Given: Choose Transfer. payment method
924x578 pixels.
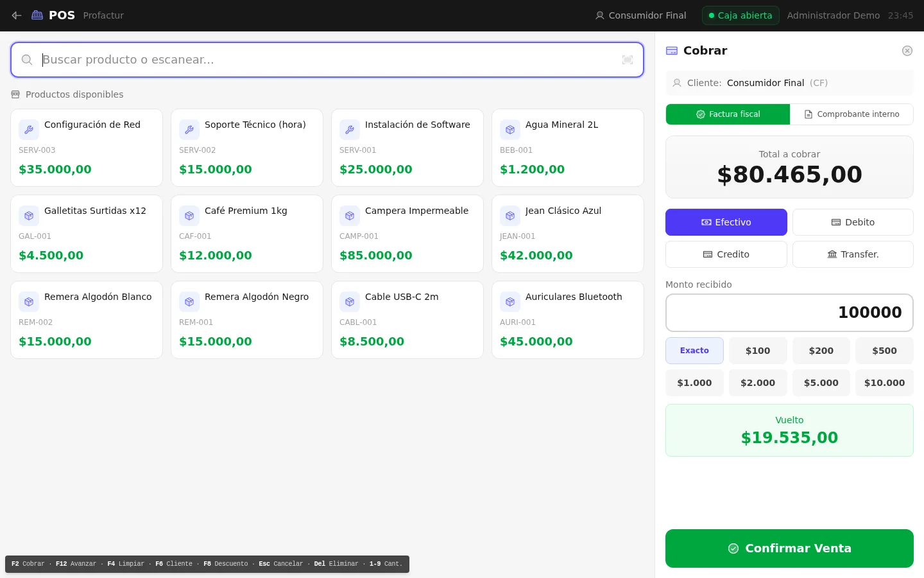Looking at the screenshot, I should [x=853, y=254].
